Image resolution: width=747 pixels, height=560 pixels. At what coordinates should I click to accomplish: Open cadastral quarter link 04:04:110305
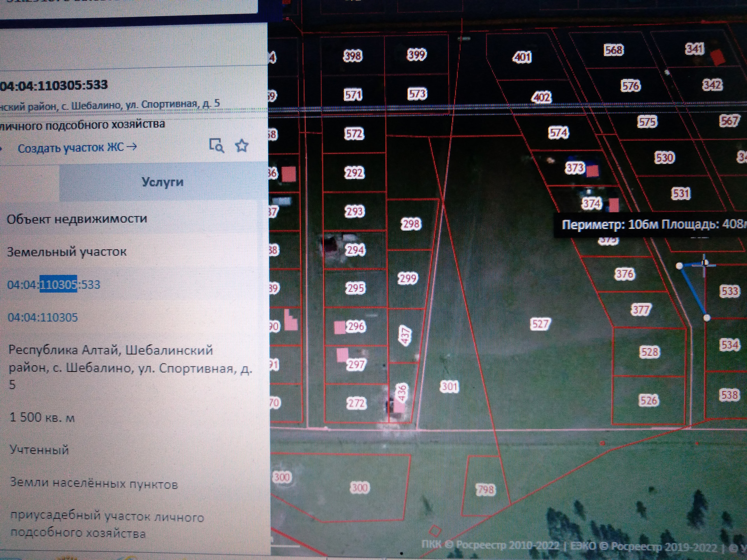[43, 317]
